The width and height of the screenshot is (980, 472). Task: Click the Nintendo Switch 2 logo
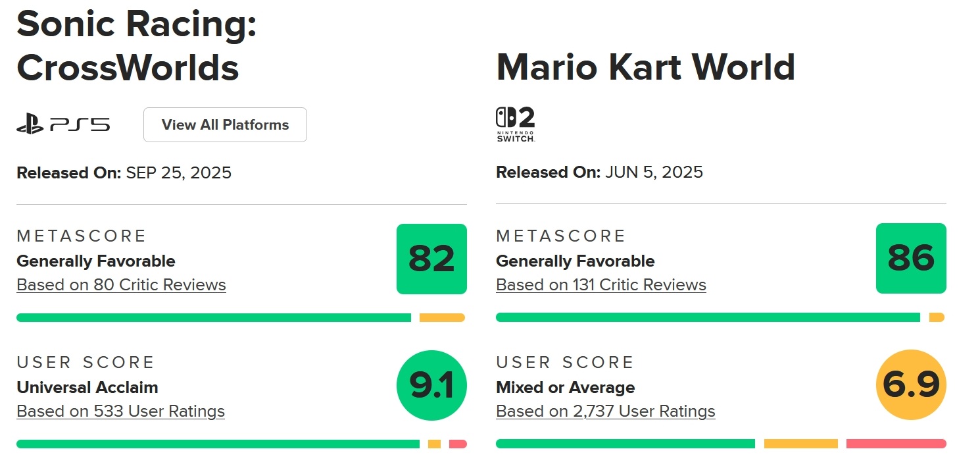tap(515, 124)
